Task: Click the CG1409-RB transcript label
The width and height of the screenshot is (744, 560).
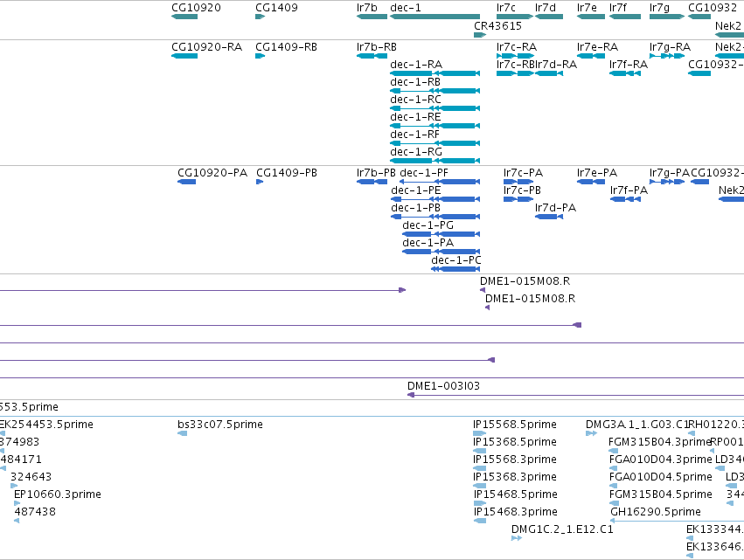Action: [286, 47]
